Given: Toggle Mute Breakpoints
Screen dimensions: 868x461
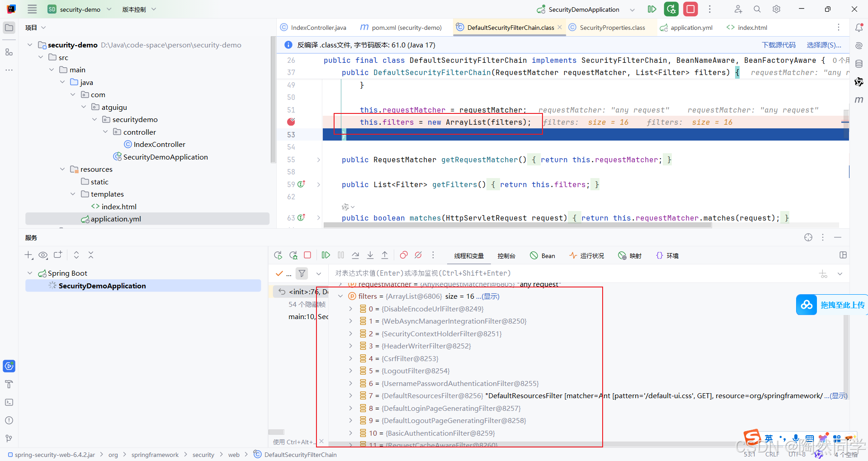Looking at the screenshot, I should click(x=418, y=255).
